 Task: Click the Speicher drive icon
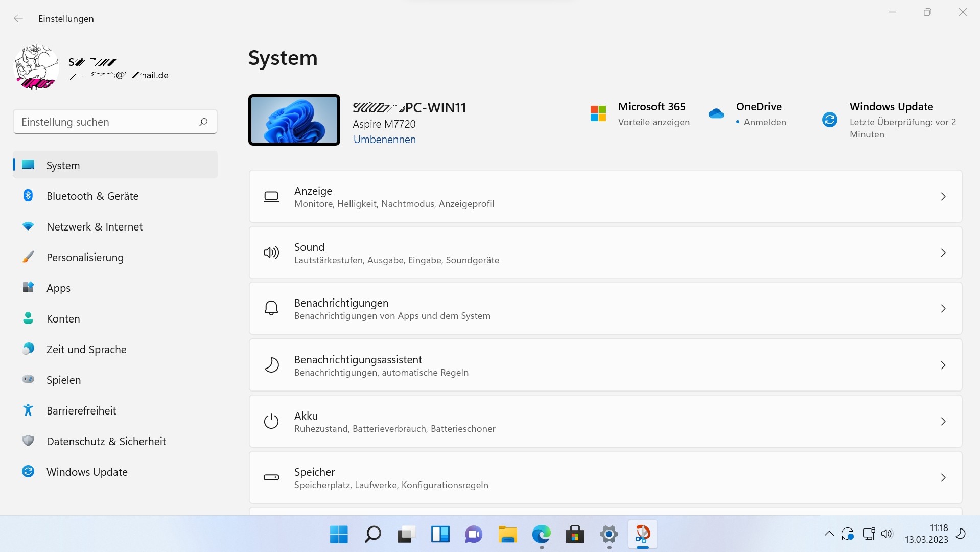(x=271, y=477)
